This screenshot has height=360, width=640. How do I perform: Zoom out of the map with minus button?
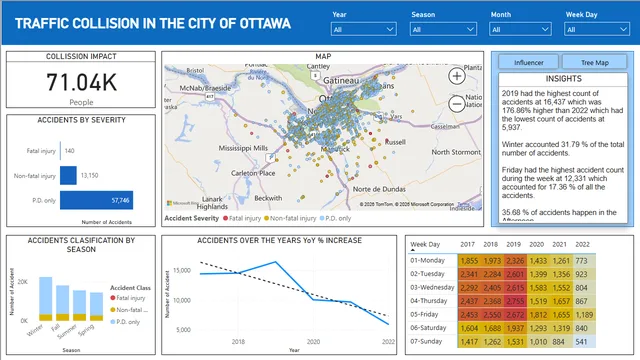[457, 104]
